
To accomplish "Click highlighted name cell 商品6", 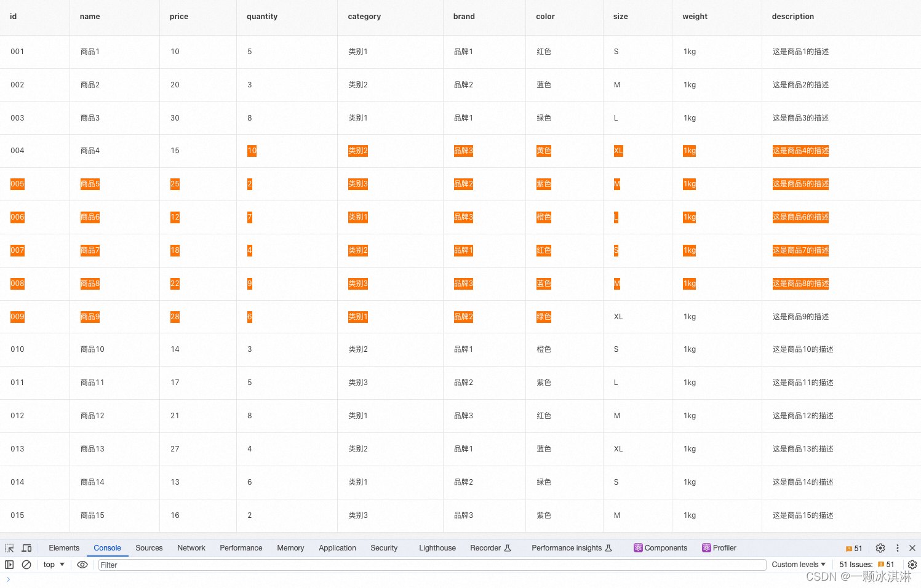I will click(90, 217).
